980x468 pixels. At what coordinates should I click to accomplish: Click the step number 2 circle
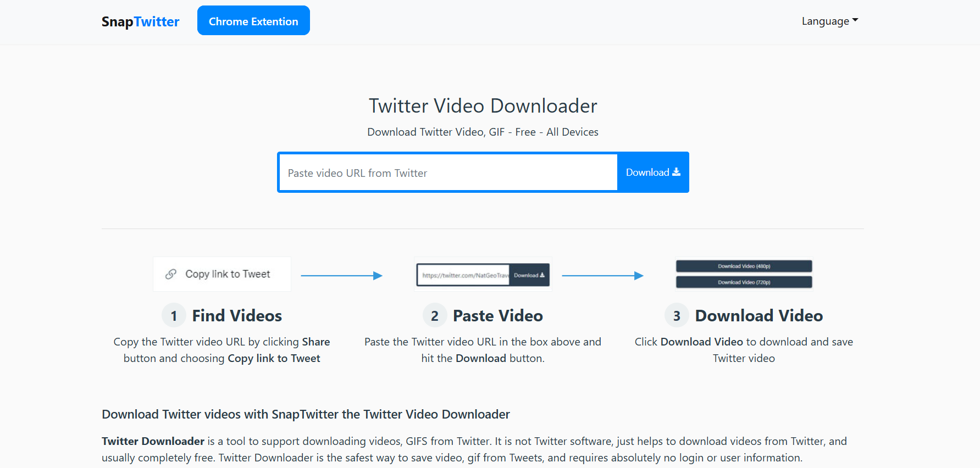435,316
